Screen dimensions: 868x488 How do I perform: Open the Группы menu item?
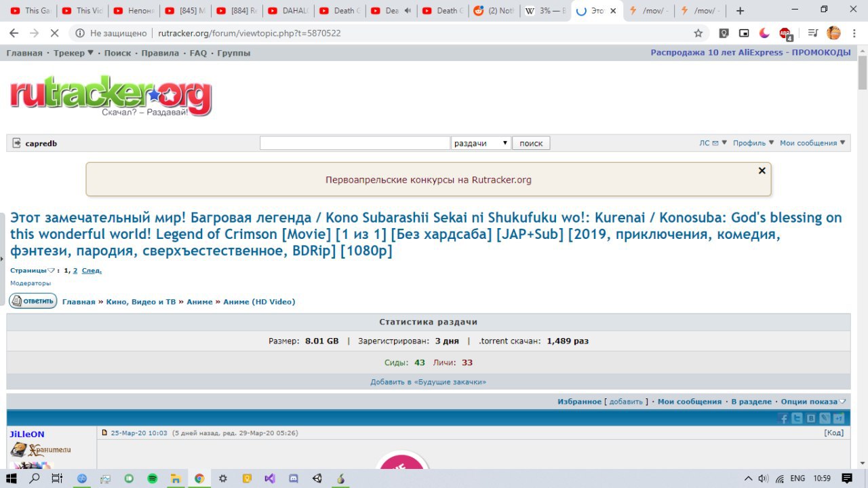(x=234, y=53)
